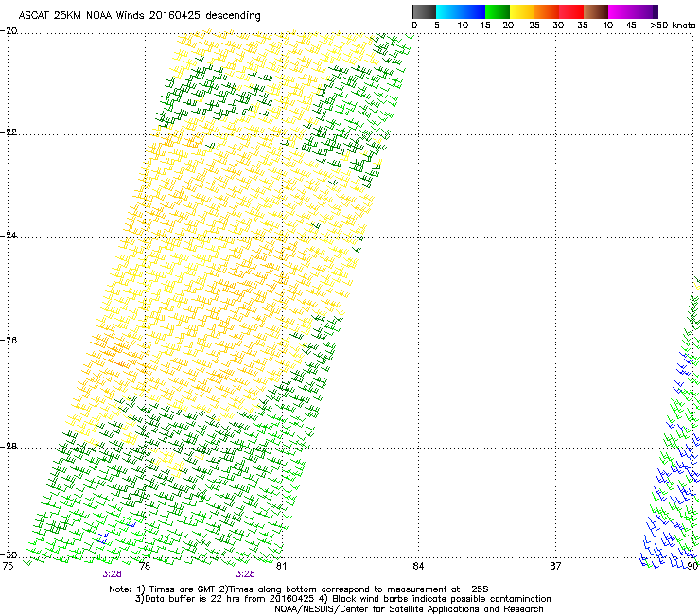Click the '25' label under the color bar

coord(534,26)
